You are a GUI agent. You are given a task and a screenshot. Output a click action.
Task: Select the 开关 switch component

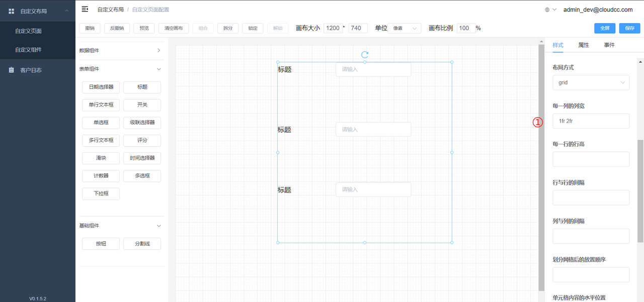tap(142, 105)
